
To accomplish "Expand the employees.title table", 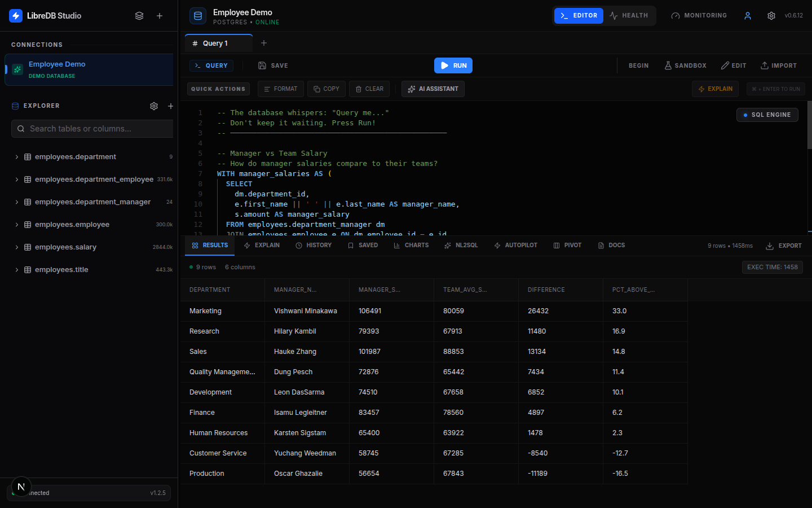I will pos(17,270).
